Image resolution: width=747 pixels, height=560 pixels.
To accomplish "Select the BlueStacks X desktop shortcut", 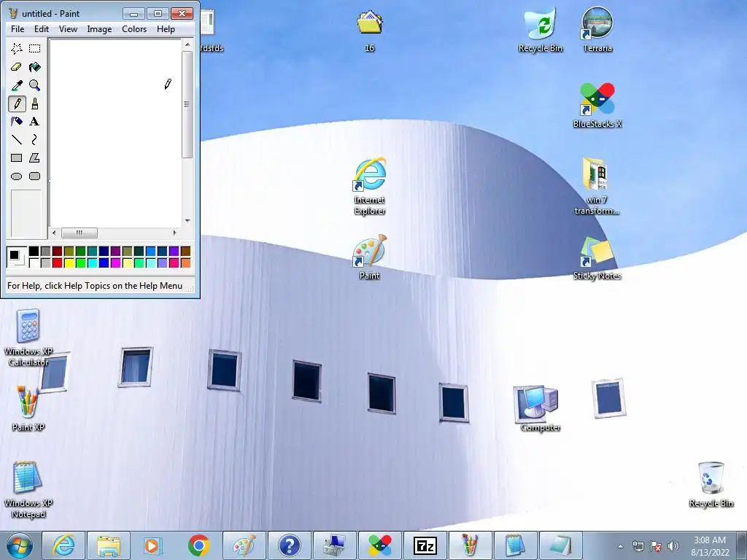I will (597, 106).
